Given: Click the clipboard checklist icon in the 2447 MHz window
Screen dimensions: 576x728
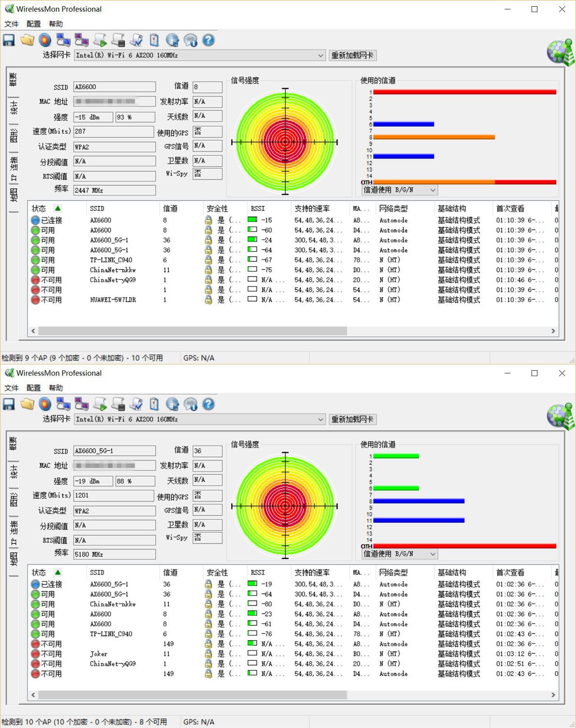Looking at the screenshot, I should 154,40.
